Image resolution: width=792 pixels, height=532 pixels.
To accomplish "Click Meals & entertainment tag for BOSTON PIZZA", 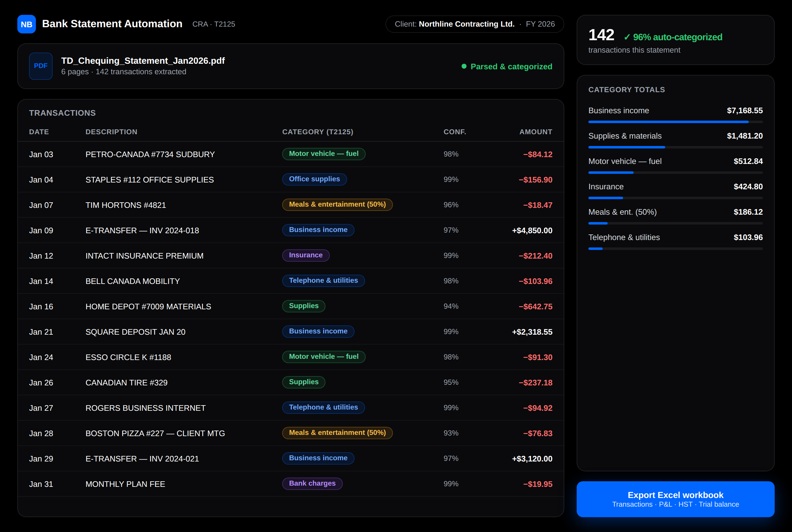I will tap(337, 433).
